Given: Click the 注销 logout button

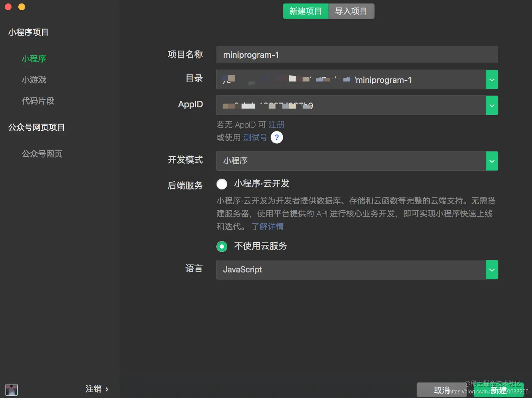Looking at the screenshot, I should 97,389.
